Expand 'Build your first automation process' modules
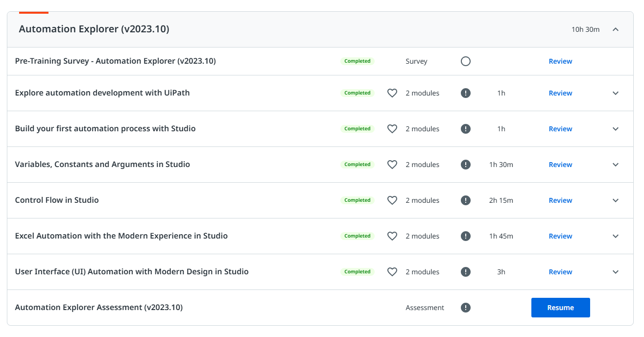The width and height of the screenshot is (644, 337). (x=616, y=129)
